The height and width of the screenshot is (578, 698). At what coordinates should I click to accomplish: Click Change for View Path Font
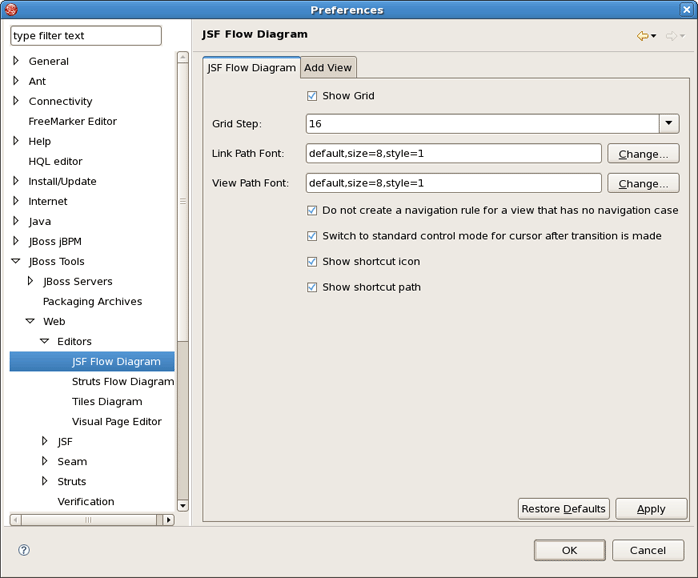coord(643,183)
